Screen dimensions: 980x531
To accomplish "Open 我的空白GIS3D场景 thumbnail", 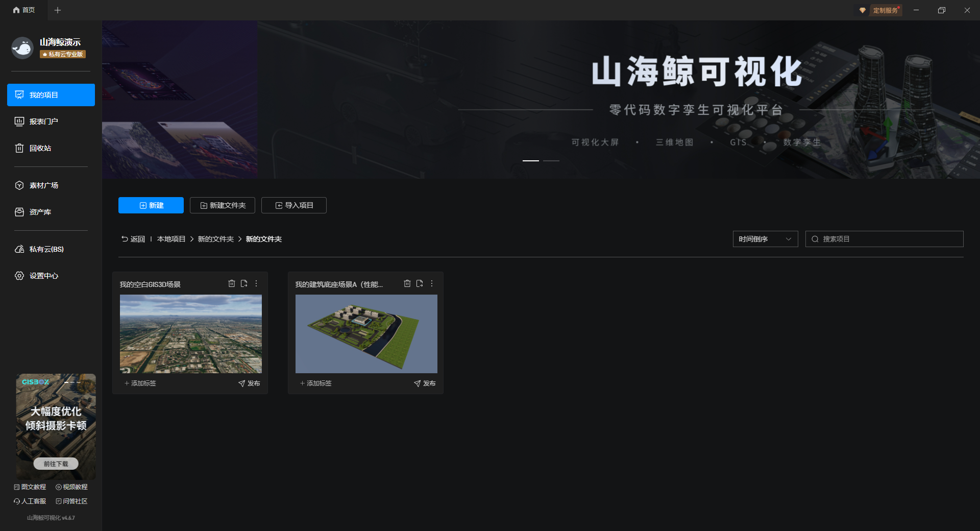I will [191, 334].
